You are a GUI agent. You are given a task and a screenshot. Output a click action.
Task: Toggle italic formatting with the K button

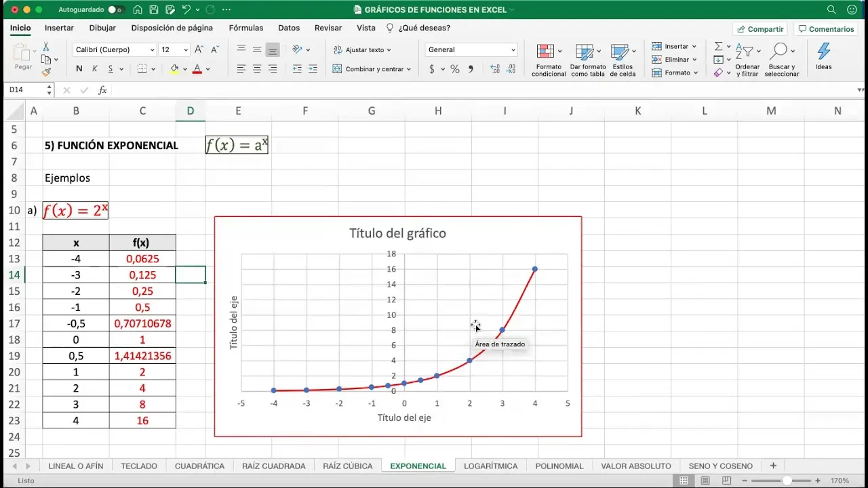tap(95, 69)
